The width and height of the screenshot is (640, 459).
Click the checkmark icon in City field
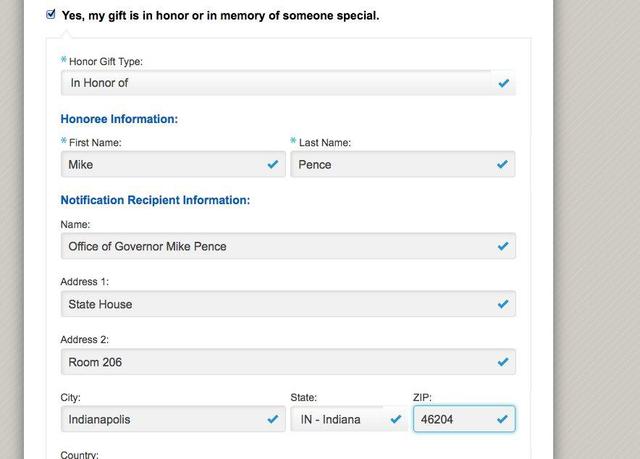[x=273, y=419]
